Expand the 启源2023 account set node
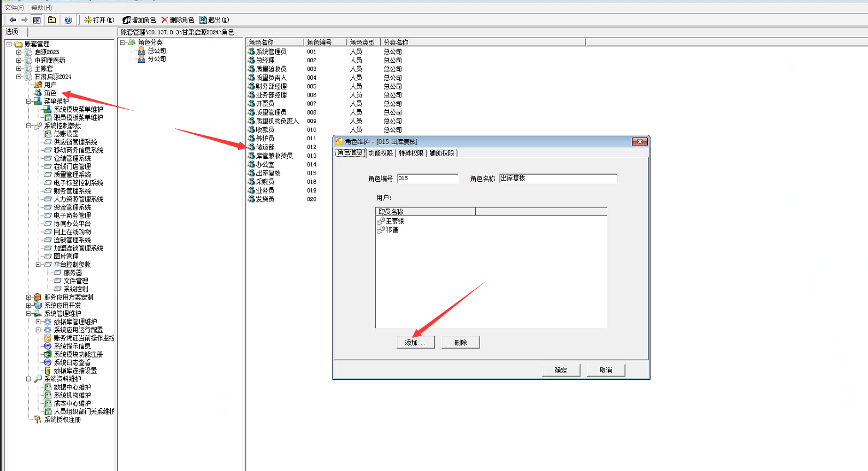The image size is (868, 471). 19,52
